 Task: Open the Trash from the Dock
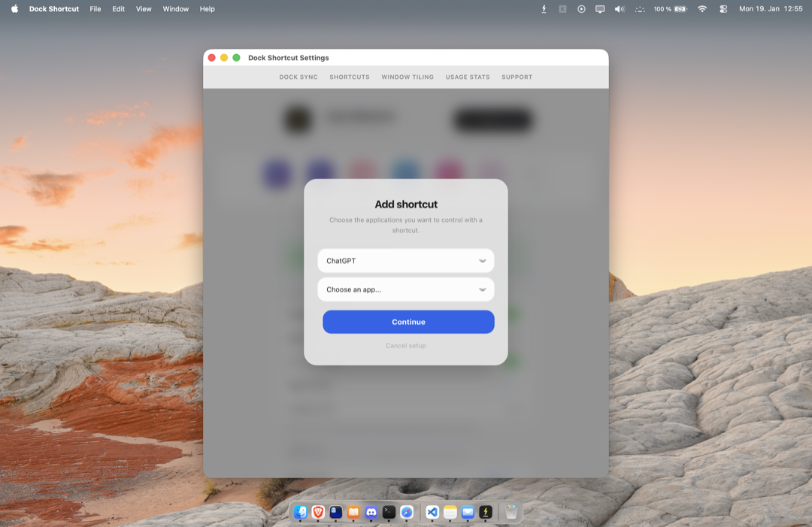(511, 513)
